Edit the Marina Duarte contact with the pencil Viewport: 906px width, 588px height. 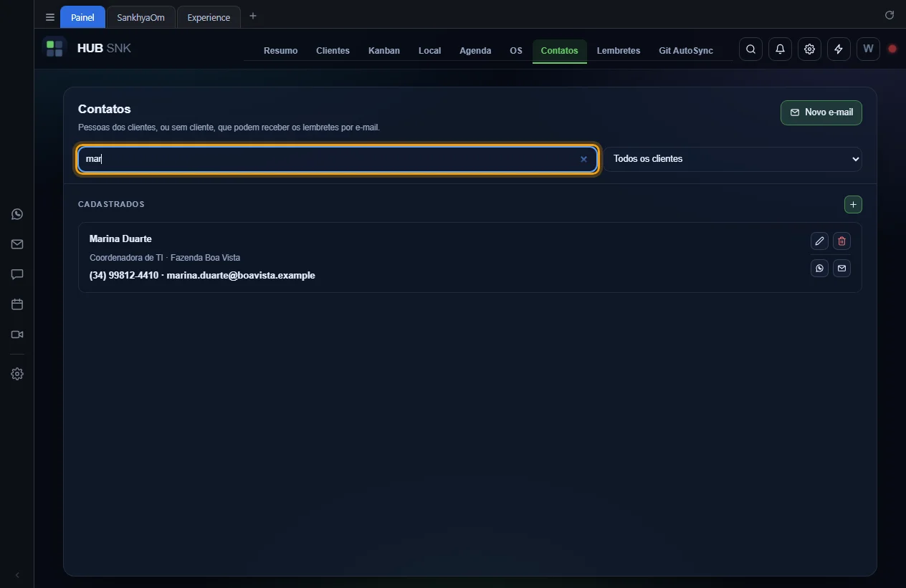pos(819,241)
